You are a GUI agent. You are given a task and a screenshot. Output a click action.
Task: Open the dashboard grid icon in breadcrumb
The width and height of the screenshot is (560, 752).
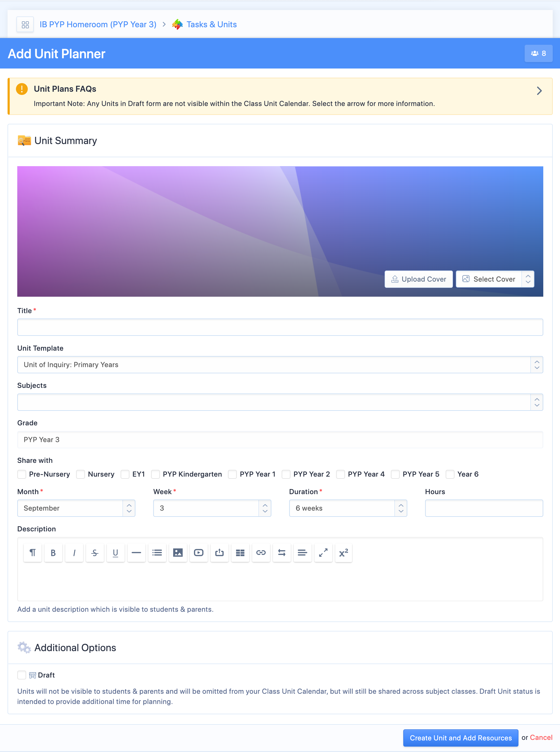[25, 24]
